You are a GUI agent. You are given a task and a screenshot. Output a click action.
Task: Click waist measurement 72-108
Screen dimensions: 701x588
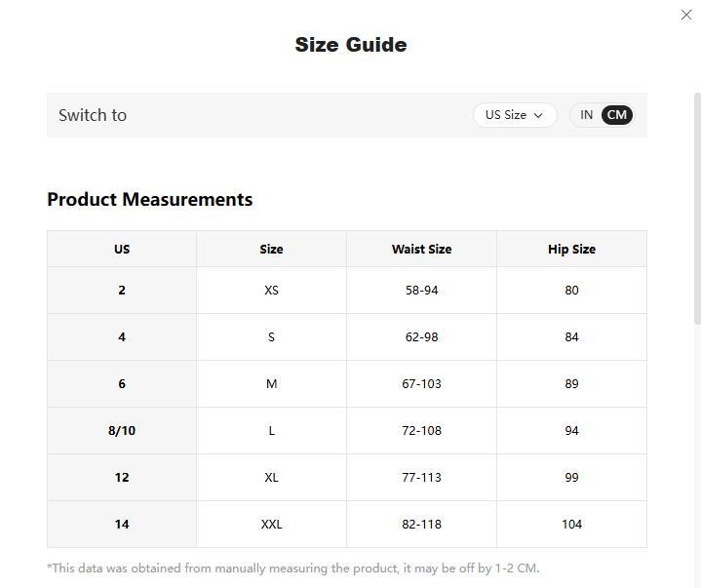421,431
